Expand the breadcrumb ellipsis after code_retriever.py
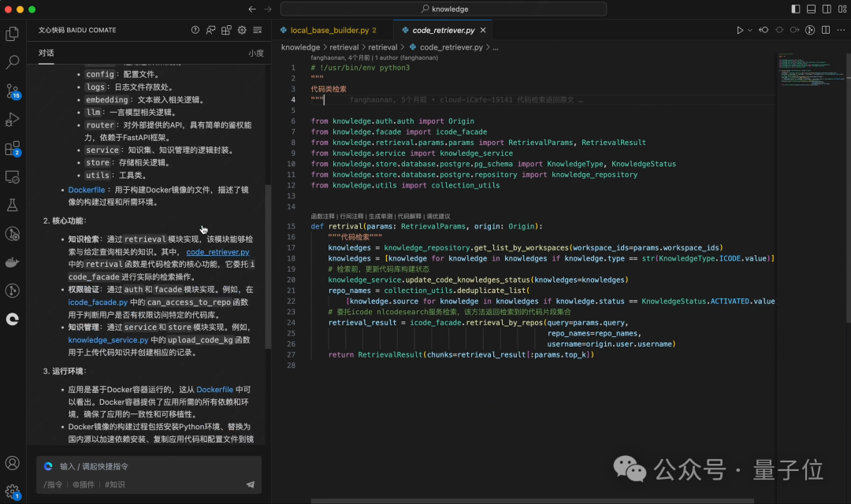 coord(496,47)
